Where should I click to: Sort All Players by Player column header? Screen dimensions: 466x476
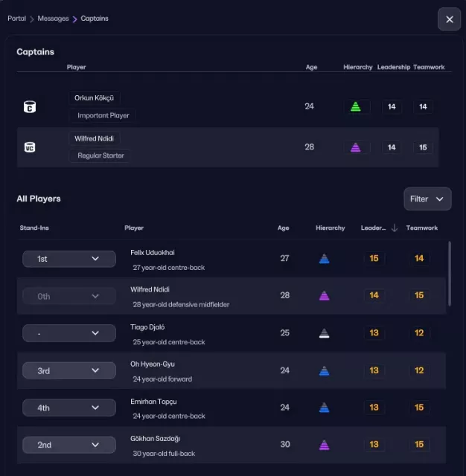(x=134, y=228)
